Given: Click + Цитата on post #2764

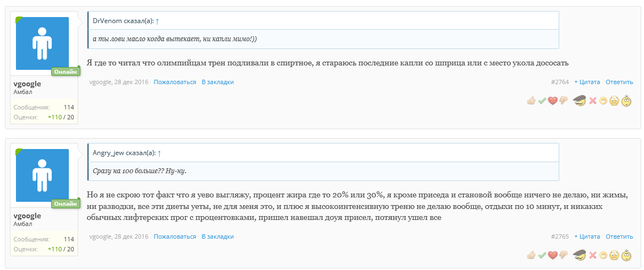Looking at the screenshot, I should (x=587, y=82).
